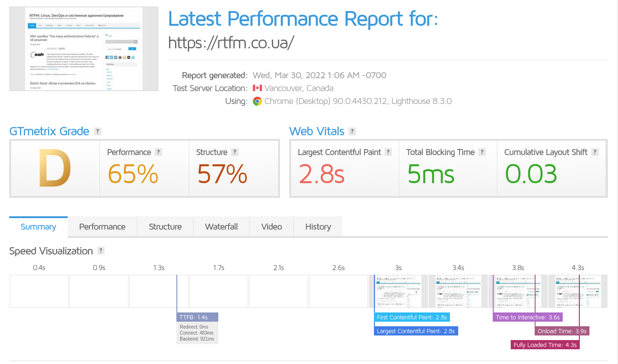Click the filmstrip frame under 3s
Screen dimensions: 618x364
[x=398, y=291]
